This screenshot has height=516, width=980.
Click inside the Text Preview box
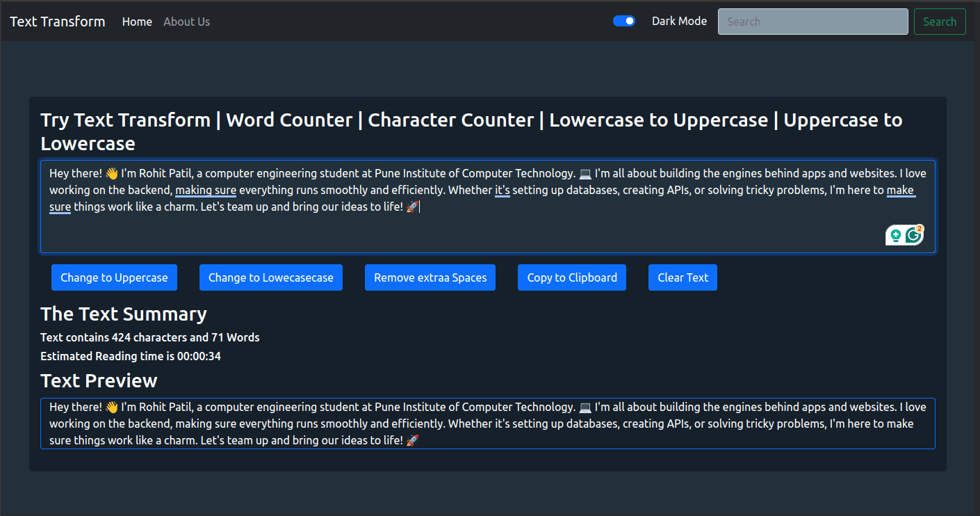(x=487, y=424)
